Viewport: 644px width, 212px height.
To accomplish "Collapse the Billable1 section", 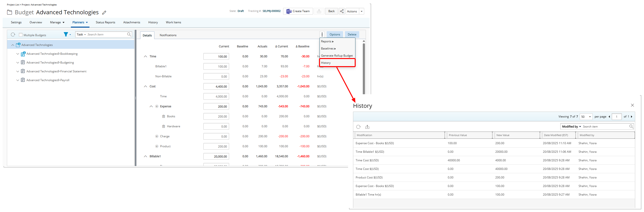I will pos(146,156).
